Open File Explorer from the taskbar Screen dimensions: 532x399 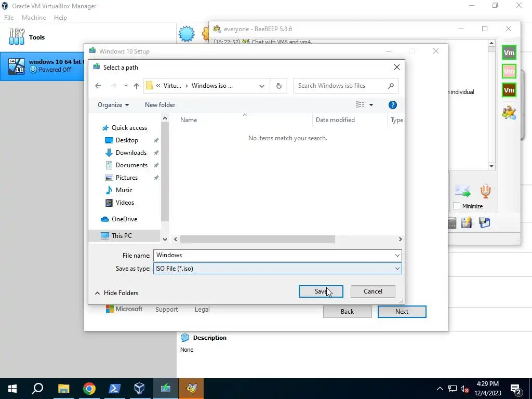(x=63, y=389)
